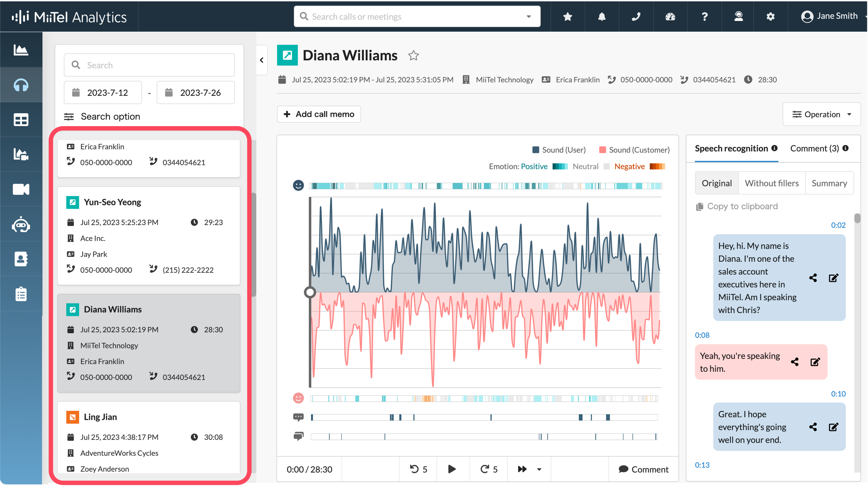The image size is (868, 486).
Task: Click the robot icon in sidebar
Action: (x=21, y=225)
